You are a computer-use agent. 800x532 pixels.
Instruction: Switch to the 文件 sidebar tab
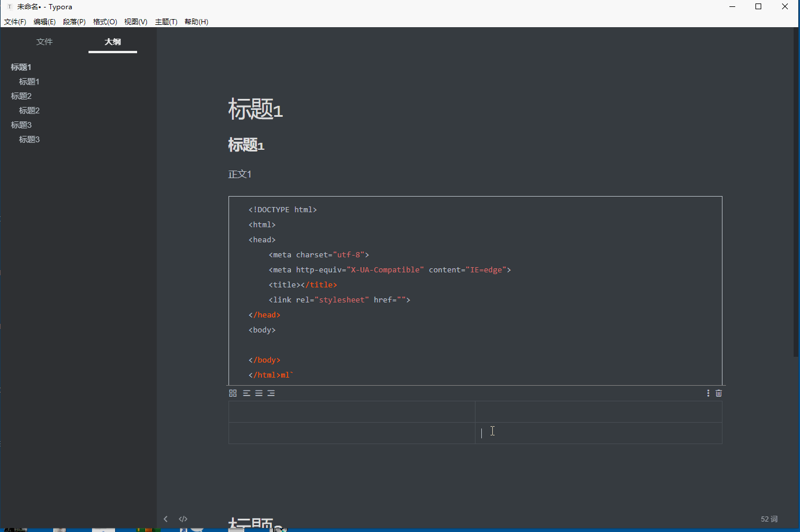pyautogui.click(x=44, y=42)
